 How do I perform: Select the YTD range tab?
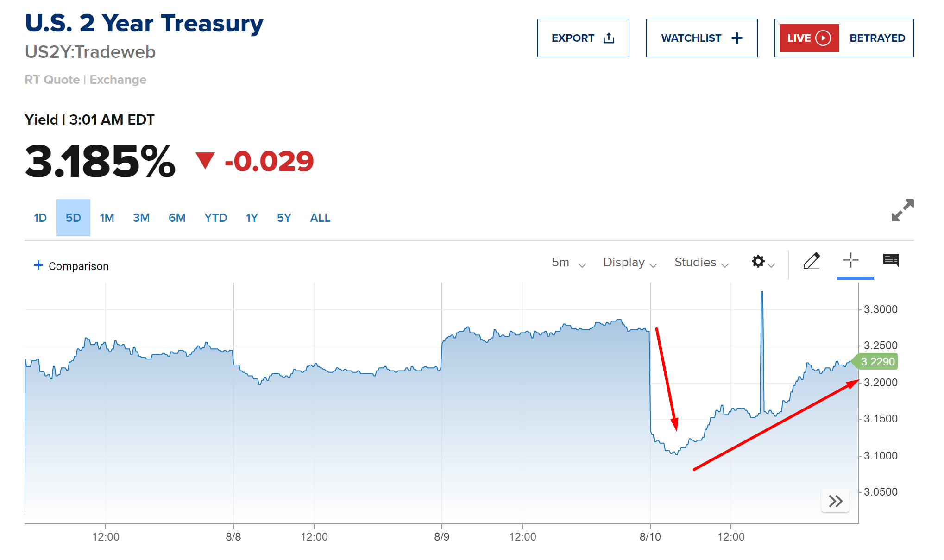[215, 218]
